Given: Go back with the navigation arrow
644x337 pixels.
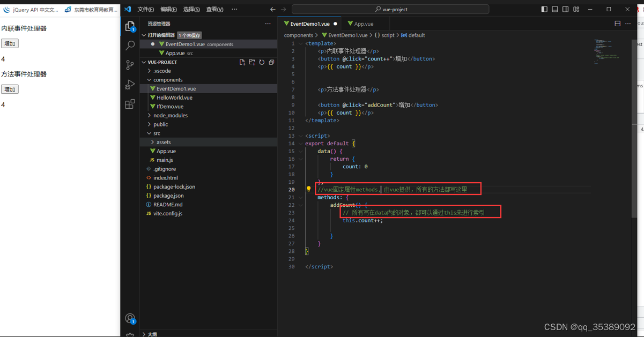Looking at the screenshot, I should tap(272, 9).
